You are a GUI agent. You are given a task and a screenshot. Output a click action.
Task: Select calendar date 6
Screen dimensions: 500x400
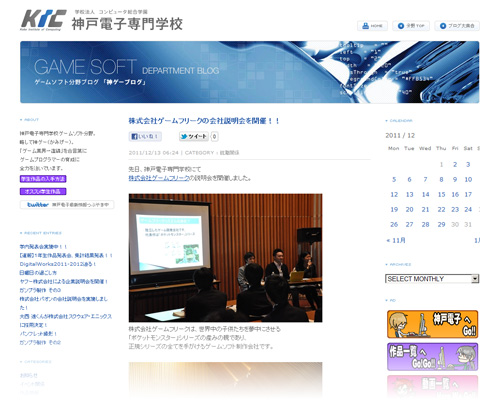(x=409, y=179)
